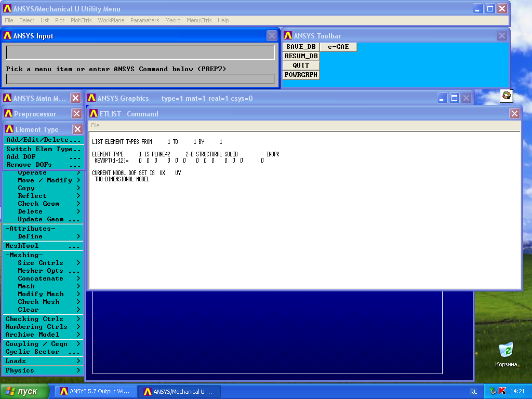This screenshot has width=532, height=399.
Task: Choose Add DOF option
Action: click(x=44, y=157)
